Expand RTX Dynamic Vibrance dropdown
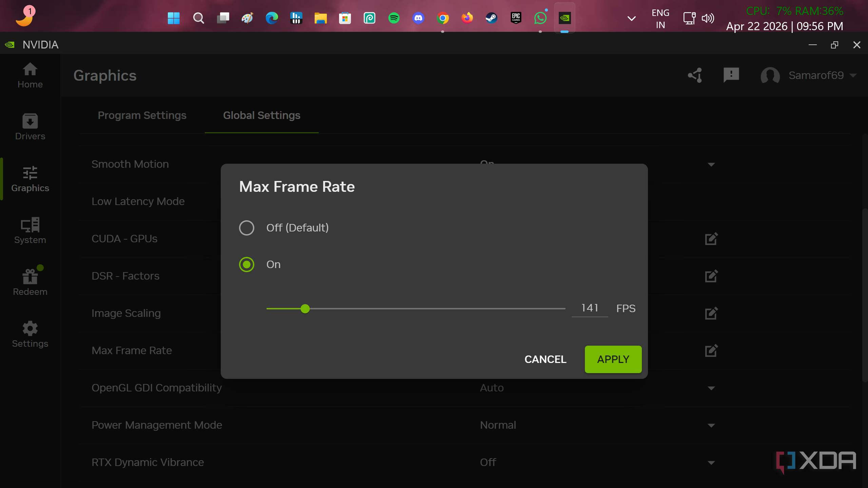Viewport: 868px width, 488px height. [x=711, y=463]
